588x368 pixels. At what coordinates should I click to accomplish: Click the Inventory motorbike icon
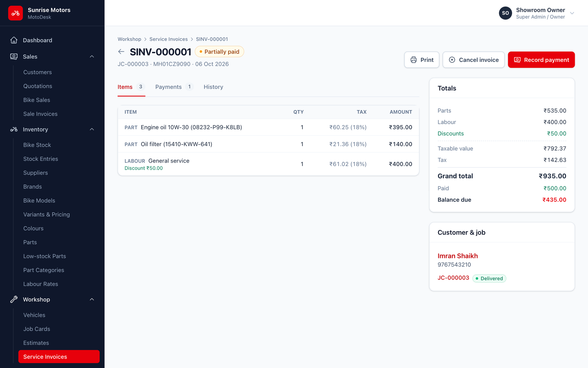(14, 129)
